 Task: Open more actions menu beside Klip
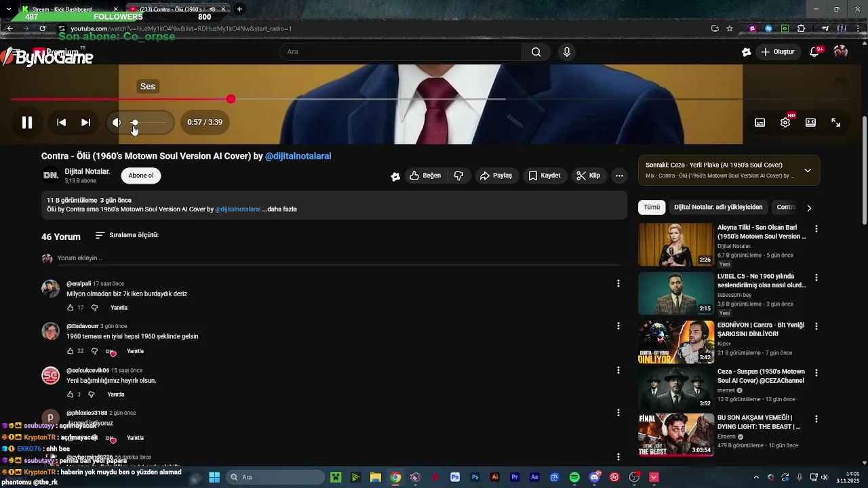click(x=619, y=176)
